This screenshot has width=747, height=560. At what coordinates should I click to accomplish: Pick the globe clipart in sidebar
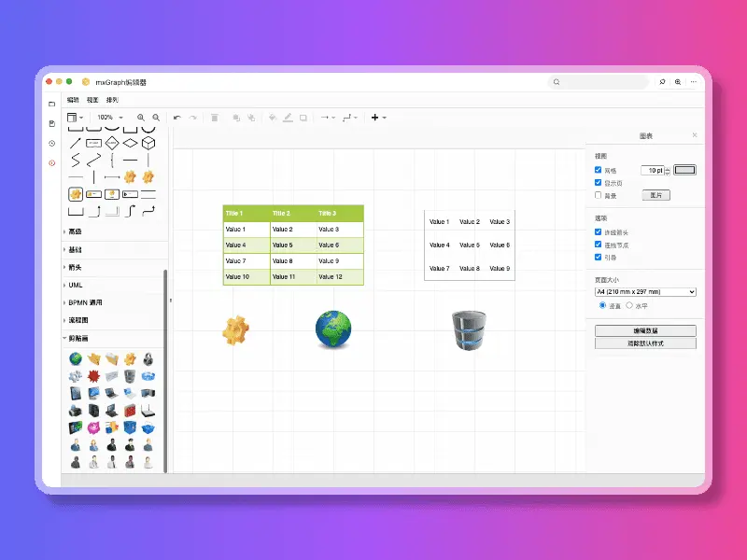point(76,358)
